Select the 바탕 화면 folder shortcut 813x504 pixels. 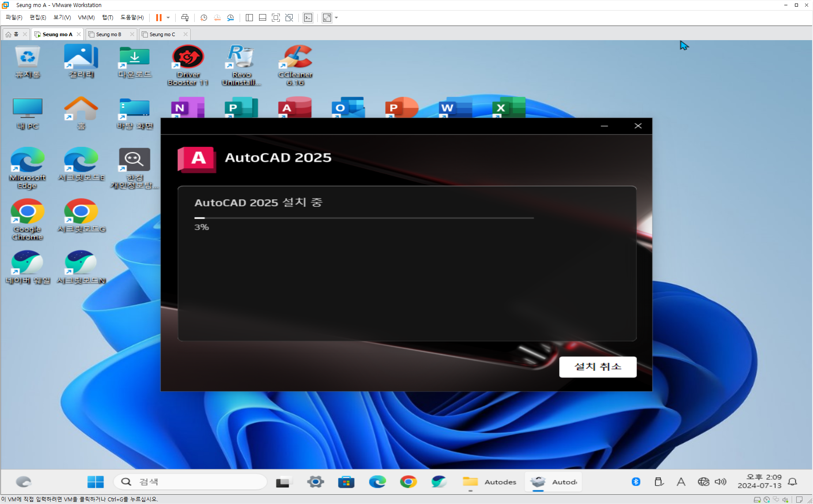tap(135, 114)
